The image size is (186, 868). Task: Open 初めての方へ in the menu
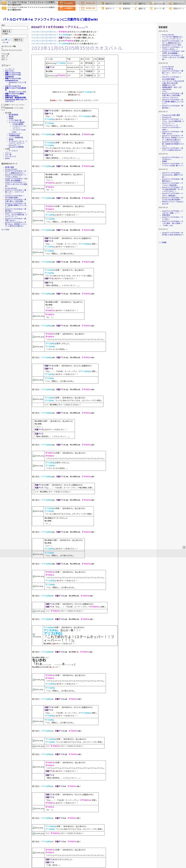tap(10, 71)
